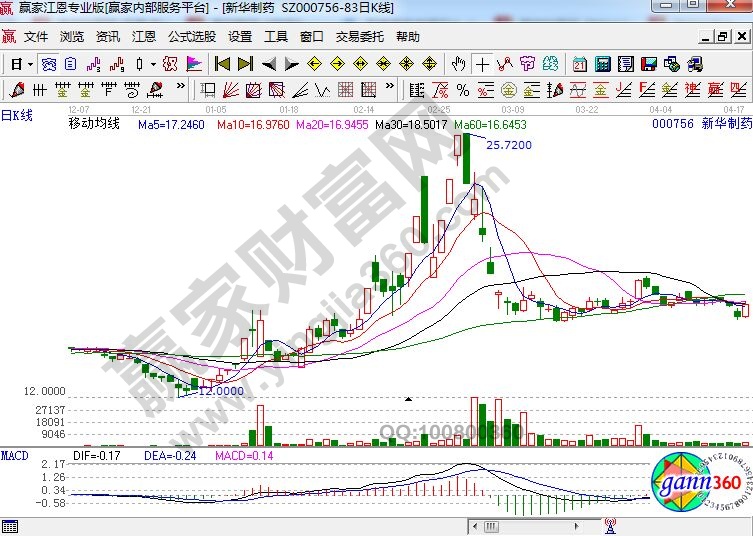This screenshot has width=753, height=536.
Task: Toggle the black right-arrow play button
Action: 291,64
